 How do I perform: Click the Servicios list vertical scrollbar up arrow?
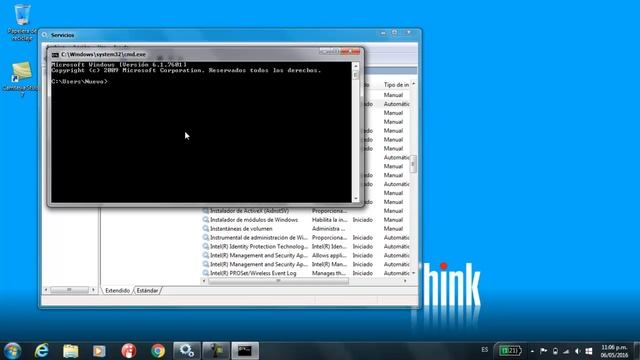(x=413, y=84)
